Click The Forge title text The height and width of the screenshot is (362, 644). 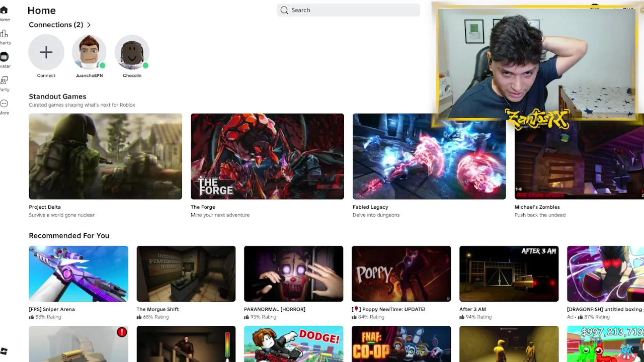pos(203,207)
